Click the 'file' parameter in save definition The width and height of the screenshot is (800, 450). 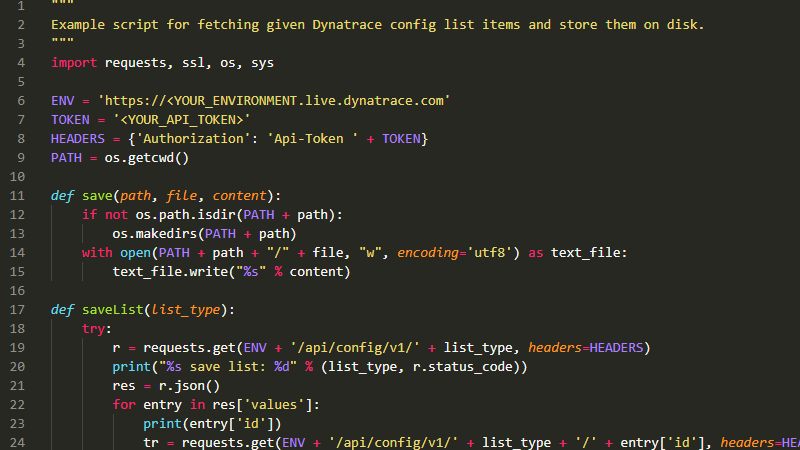[x=182, y=196]
